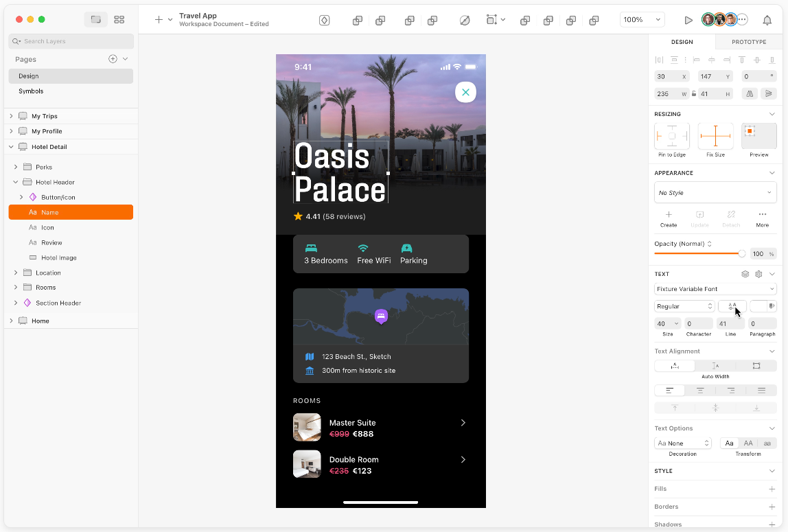The width and height of the screenshot is (788, 532).
Task: Apply uppercase AA text transform
Action: coord(748,443)
